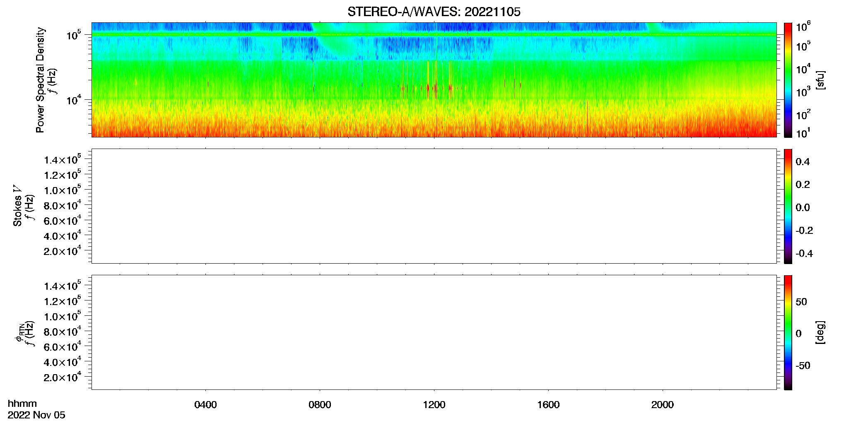Click the empty phi RTN panel
Viewport: 868px width, 447px height.
tap(434, 332)
